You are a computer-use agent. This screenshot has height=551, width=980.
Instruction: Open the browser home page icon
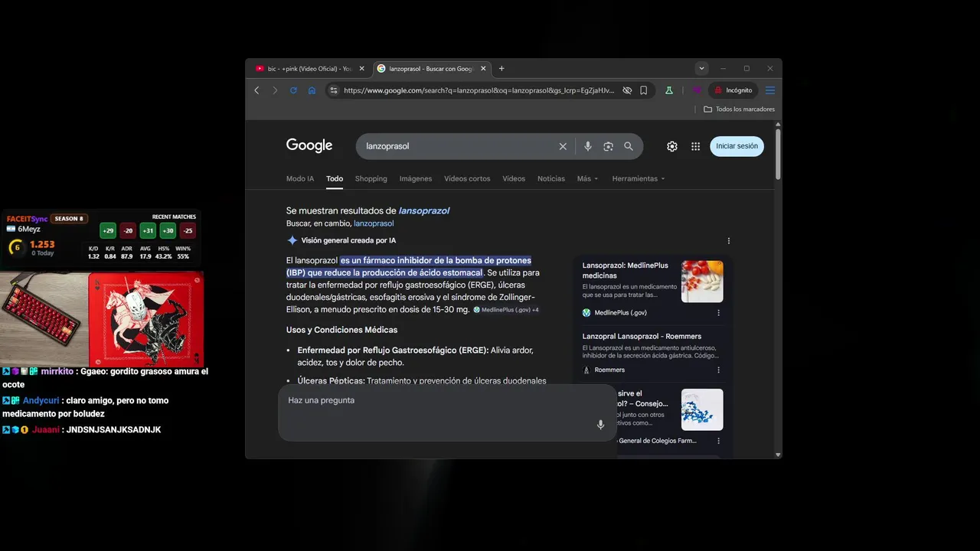point(312,90)
